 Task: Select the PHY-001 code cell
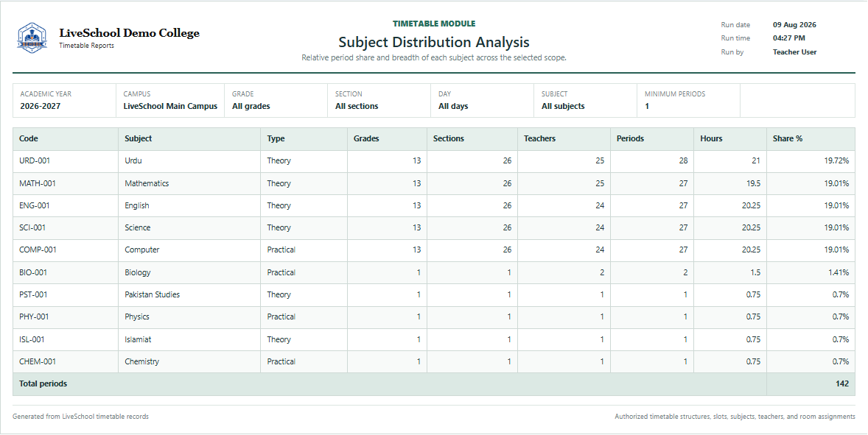(66, 316)
